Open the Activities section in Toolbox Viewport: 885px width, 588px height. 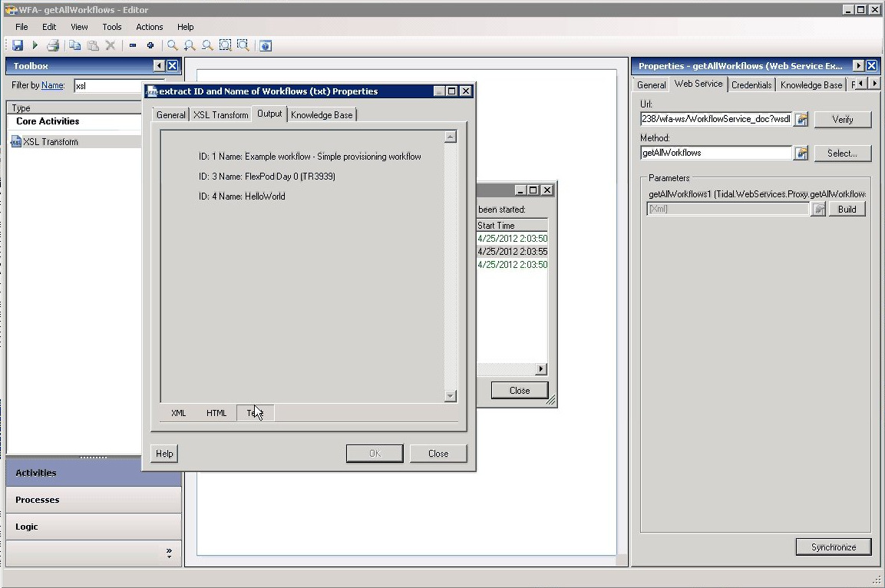94,473
